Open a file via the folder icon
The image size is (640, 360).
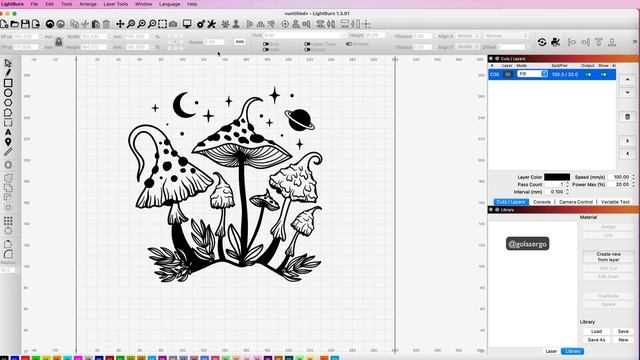click(x=15, y=24)
